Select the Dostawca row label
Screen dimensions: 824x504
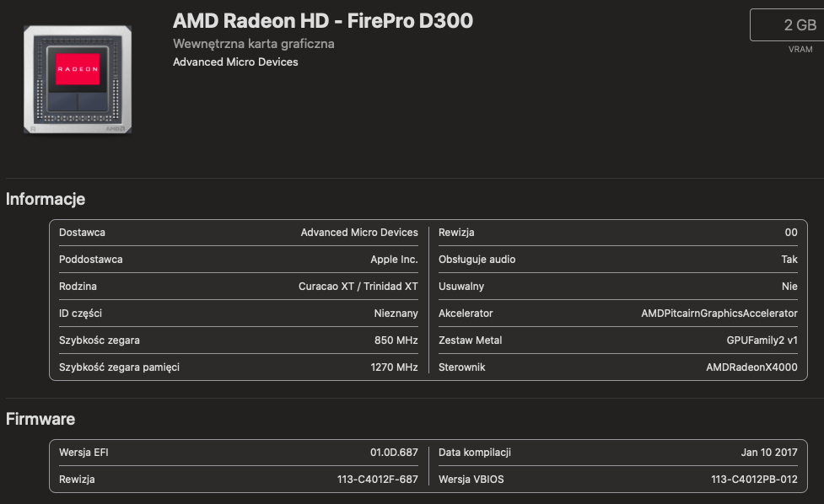coord(82,233)
